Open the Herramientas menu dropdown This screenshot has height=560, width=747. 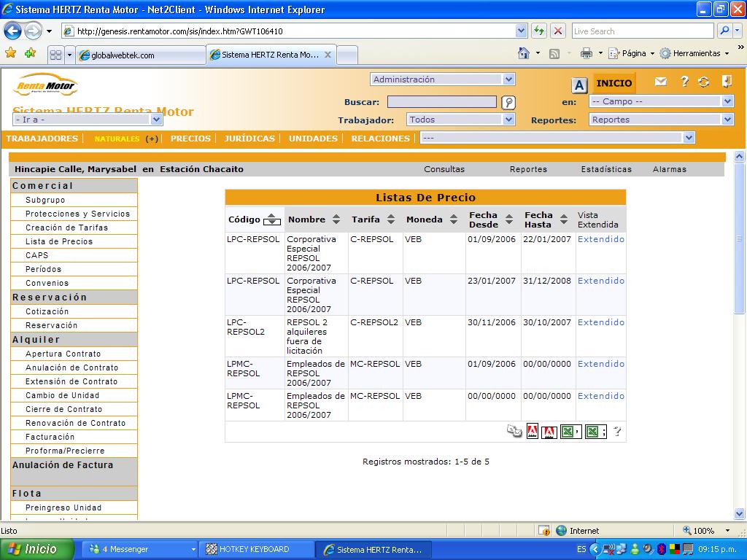[694, 53]
